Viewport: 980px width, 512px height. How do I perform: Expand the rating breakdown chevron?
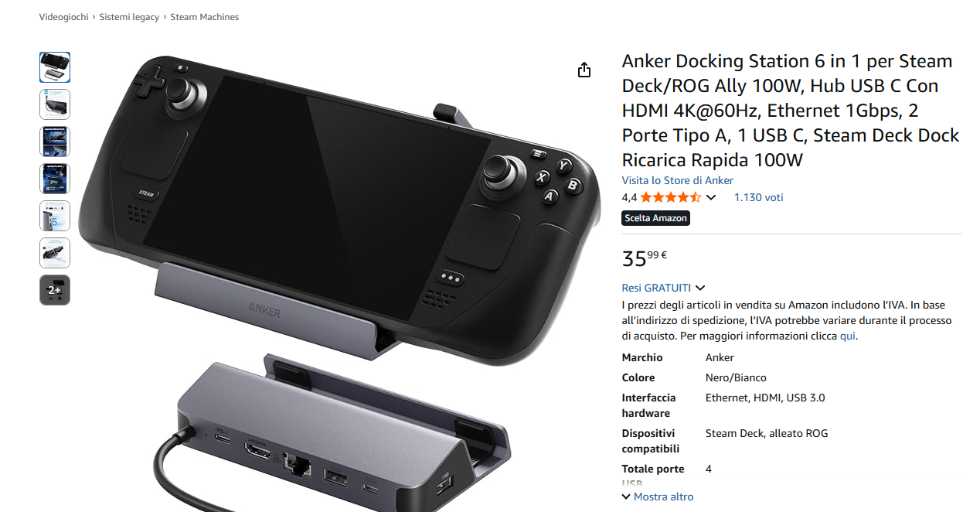pos(711,197)
